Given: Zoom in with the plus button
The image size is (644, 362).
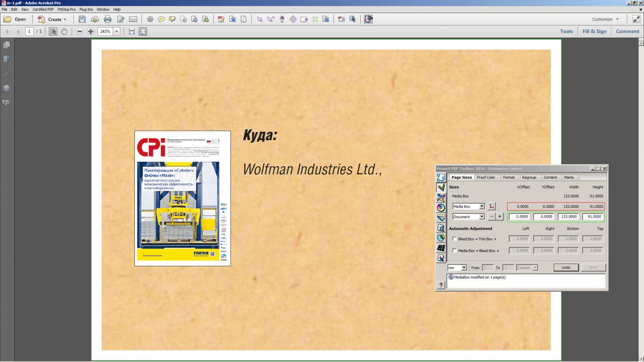Looking at the screenshot, I should tap(91, 31).
